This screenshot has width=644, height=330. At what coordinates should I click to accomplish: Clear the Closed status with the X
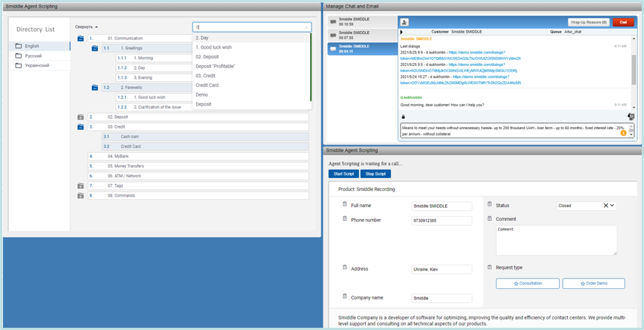(x=605, y=206)
